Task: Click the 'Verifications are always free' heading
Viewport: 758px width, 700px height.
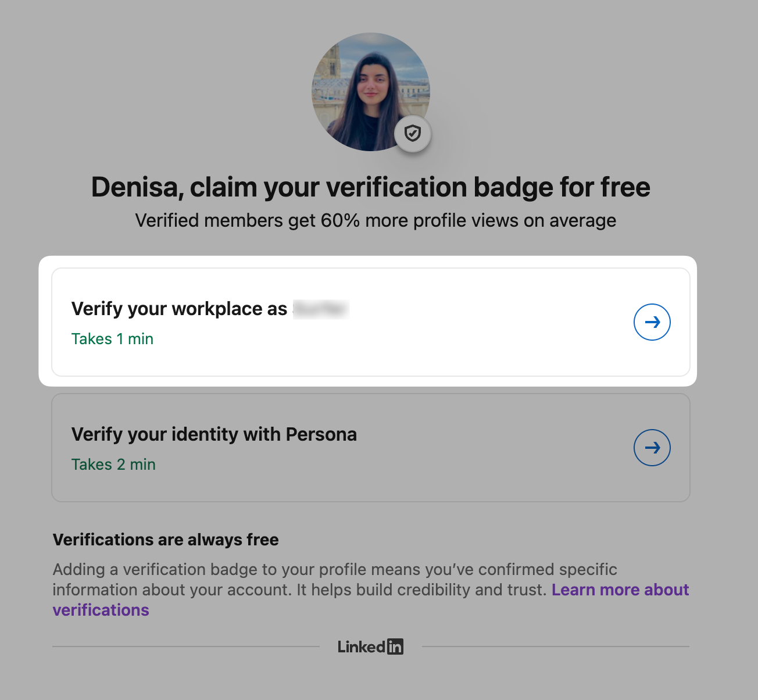Action: [x=166, y=540]
